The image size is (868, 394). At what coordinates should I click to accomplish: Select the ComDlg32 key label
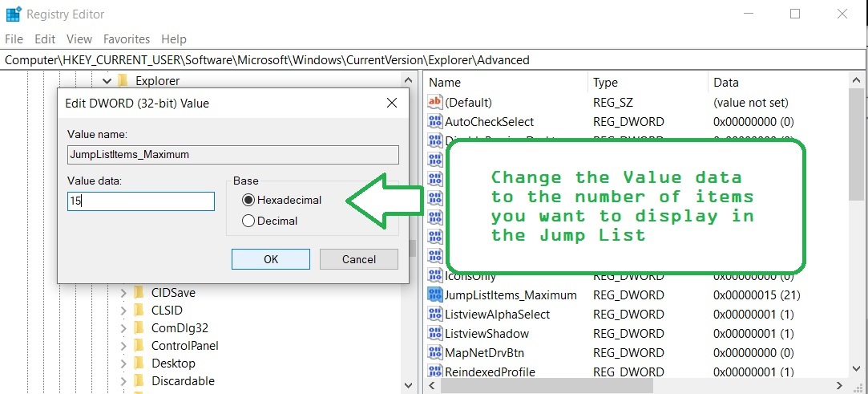pyautogui.click(x=180, y=327)
